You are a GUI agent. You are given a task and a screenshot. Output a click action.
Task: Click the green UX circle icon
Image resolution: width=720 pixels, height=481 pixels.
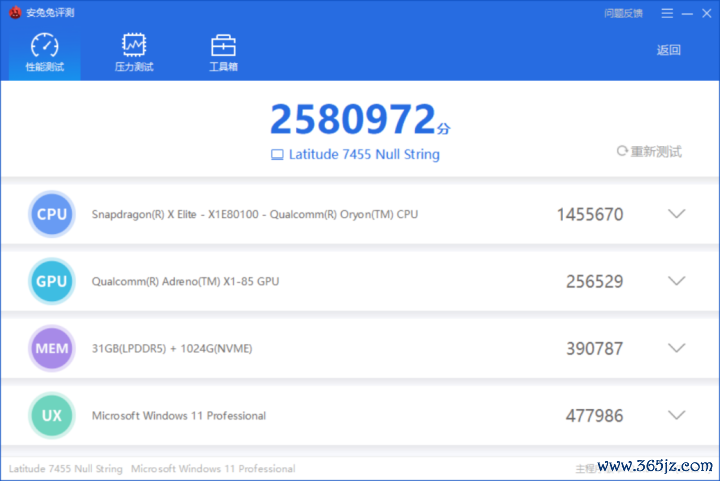[x=51, y=415]
